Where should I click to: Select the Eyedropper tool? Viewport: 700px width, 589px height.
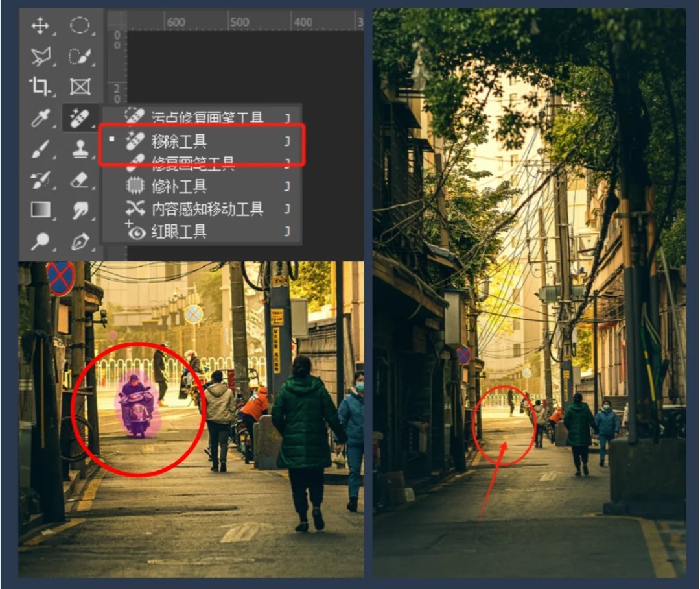coord(40,118)
